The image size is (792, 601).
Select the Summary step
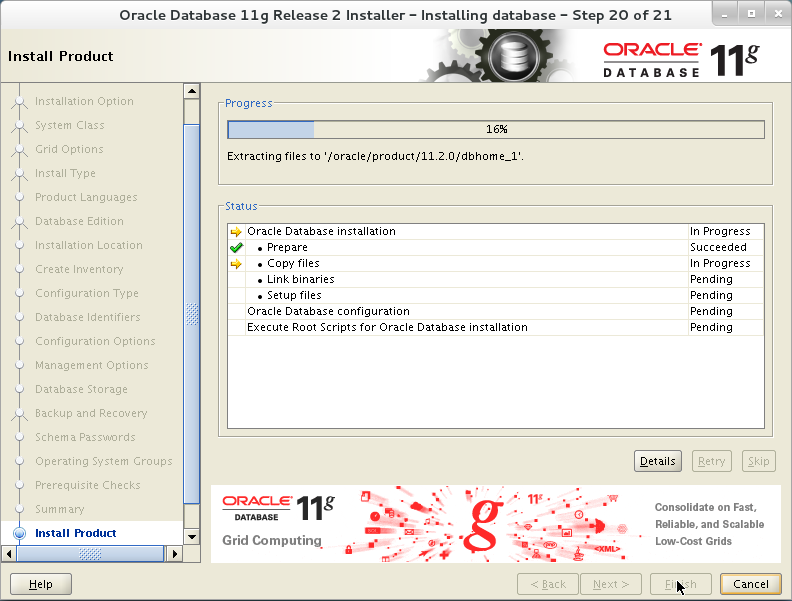coord(60,509)
